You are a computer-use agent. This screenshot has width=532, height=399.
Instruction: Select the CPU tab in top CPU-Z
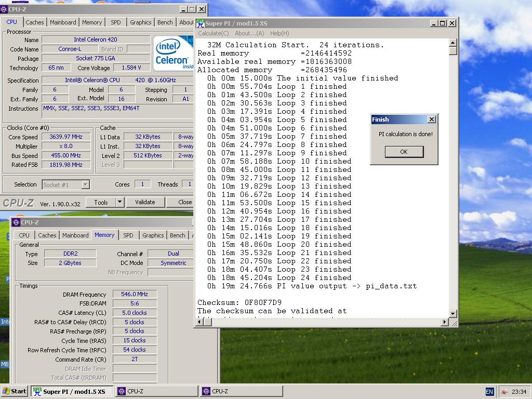(11, 22)
